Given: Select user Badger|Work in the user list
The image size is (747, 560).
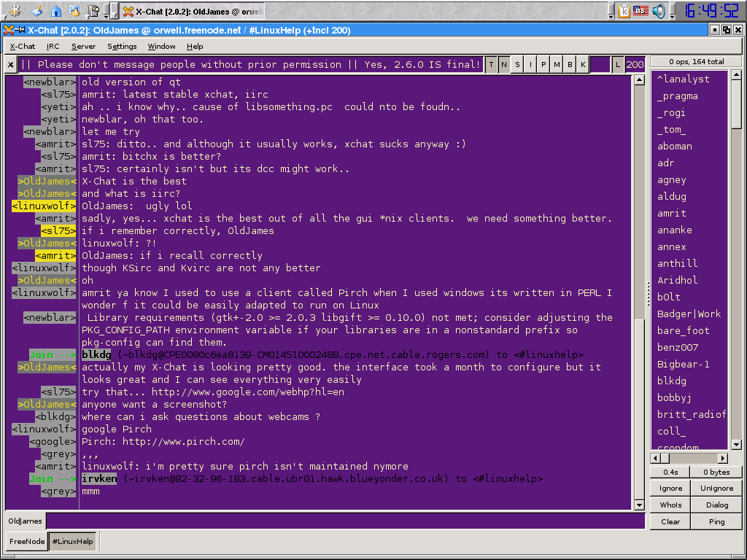Looking at the screenshot, I should pyautogui.click(x=689, y=314).
